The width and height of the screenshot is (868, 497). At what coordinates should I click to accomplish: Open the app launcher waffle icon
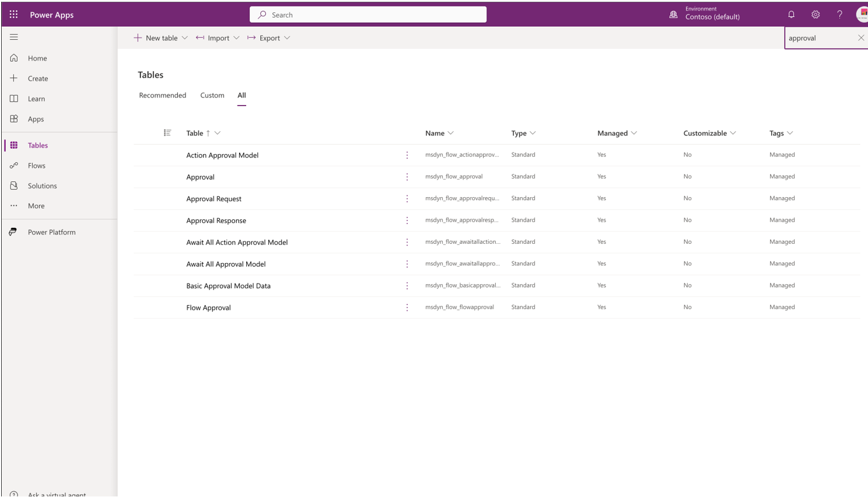(13, 15)
